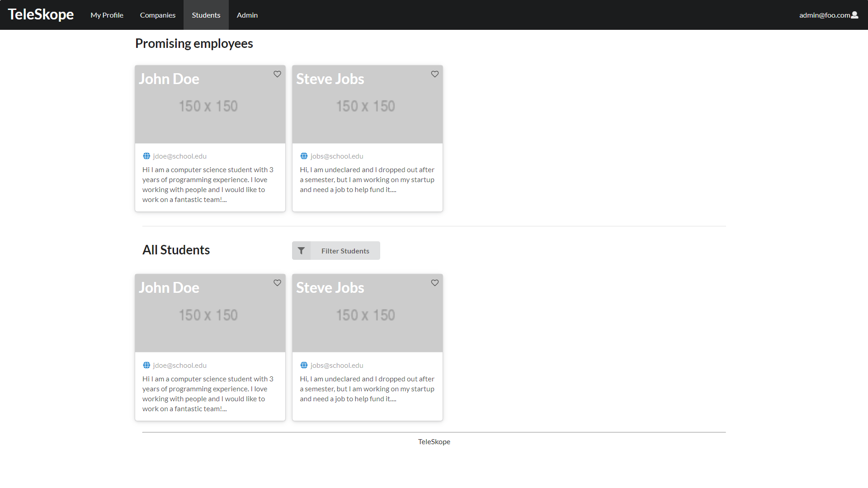Open the Companies nav item
The height and width of the screenshot is (488, 868).
[157, 15]
